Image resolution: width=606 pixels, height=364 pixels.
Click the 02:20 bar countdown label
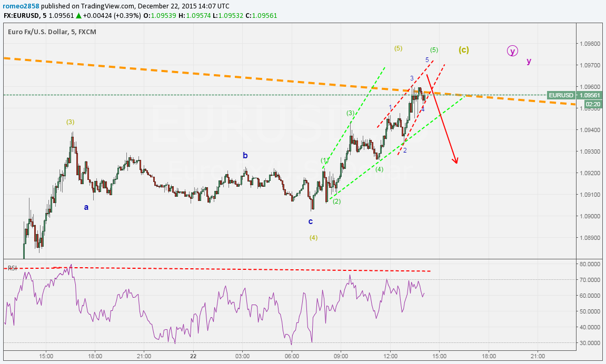tap(593, 104)
